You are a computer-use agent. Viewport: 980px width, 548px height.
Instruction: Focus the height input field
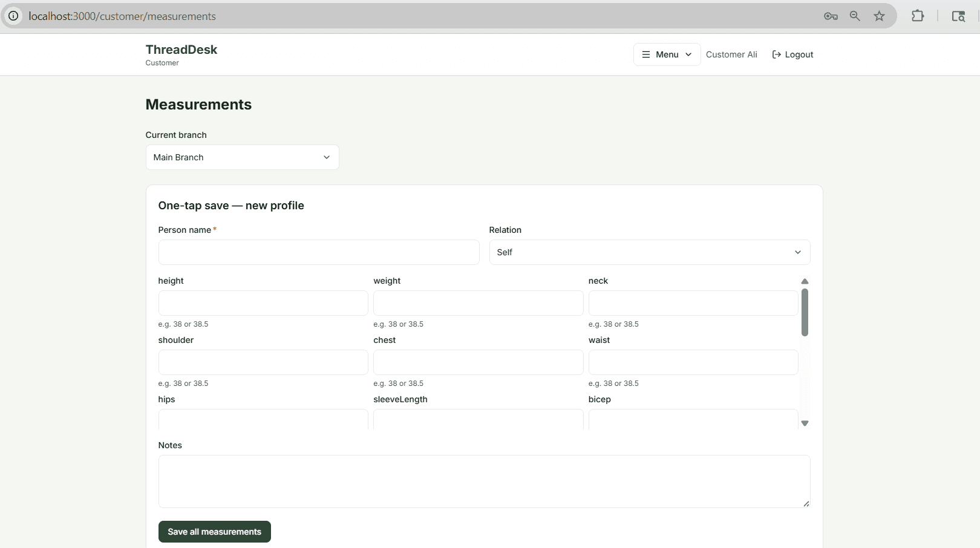pyautogui.click(x=263, y=303)
